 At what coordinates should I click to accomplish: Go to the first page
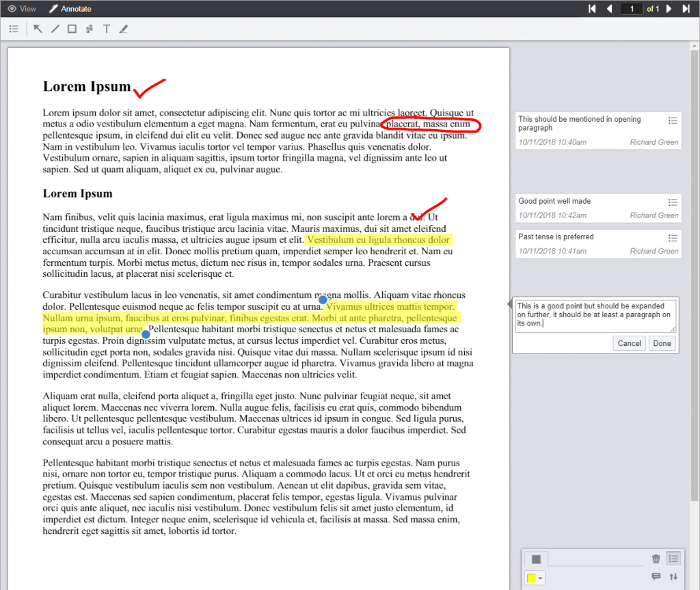coord(593,8)
